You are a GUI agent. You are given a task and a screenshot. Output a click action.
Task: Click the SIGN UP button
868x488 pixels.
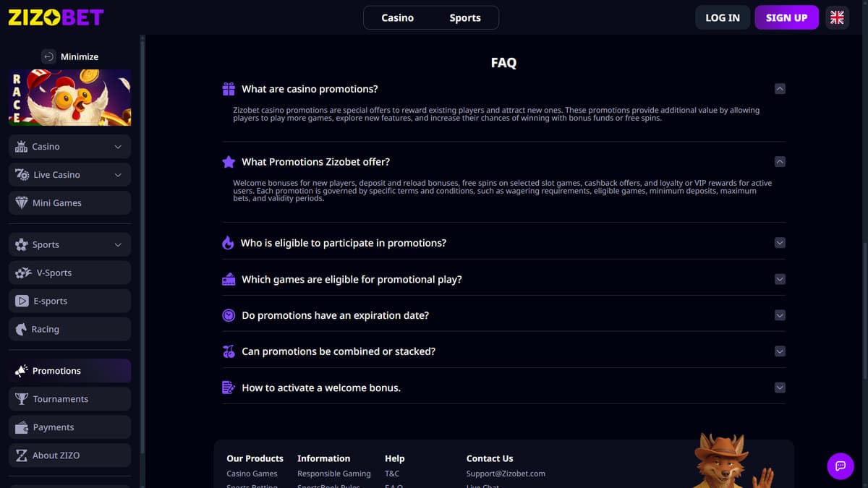[x=786, y=18]
